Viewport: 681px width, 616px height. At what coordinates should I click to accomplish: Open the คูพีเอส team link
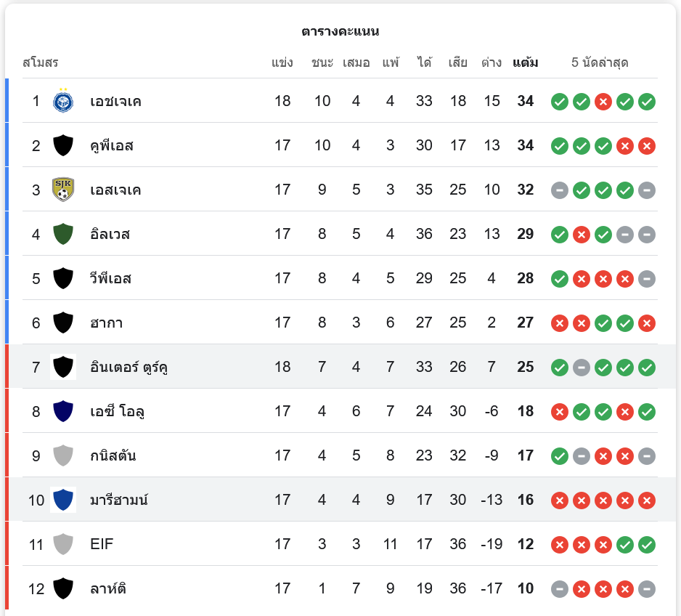click(112, 146)
